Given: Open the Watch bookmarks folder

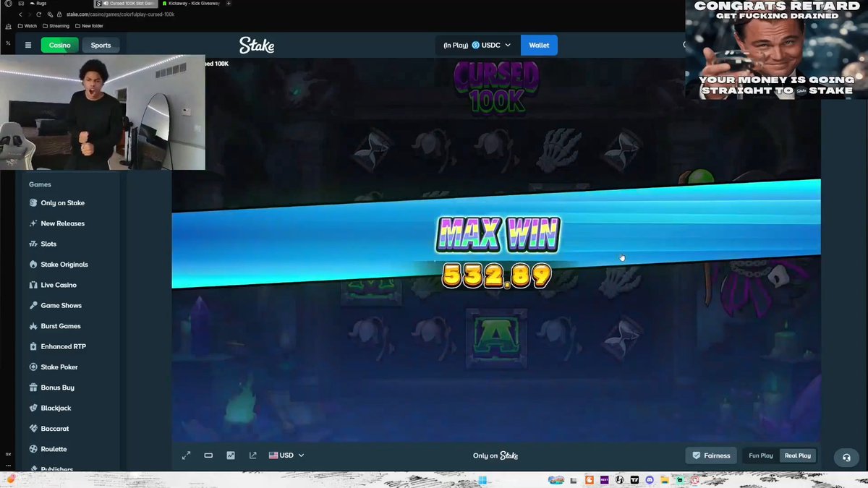Looking at the screenshot, I should 27,26.
